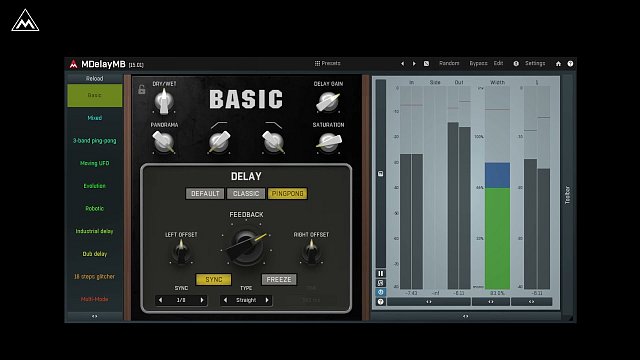Select previous delay type with left arrow
The width and height of the screenshot is (640, 360).
(225, 300)
